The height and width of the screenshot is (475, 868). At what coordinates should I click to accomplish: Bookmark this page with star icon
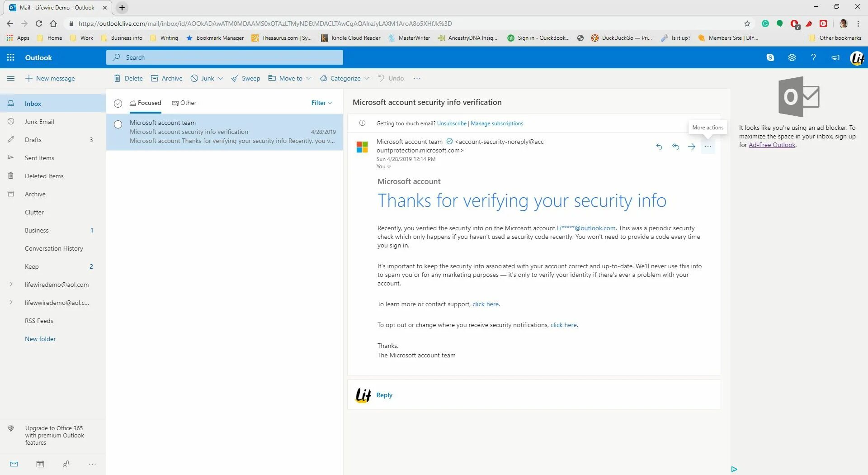747,24
